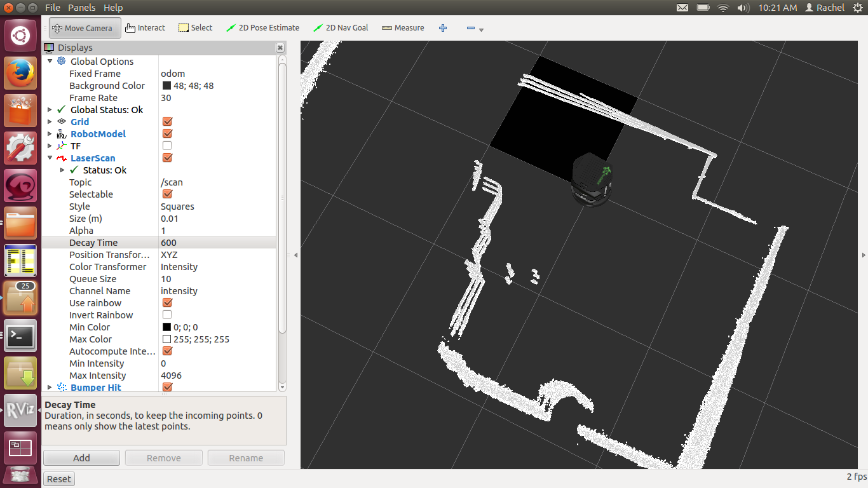Open the mail indicator in top bar
Screen dimensions: 868x488
pos(682,8)
